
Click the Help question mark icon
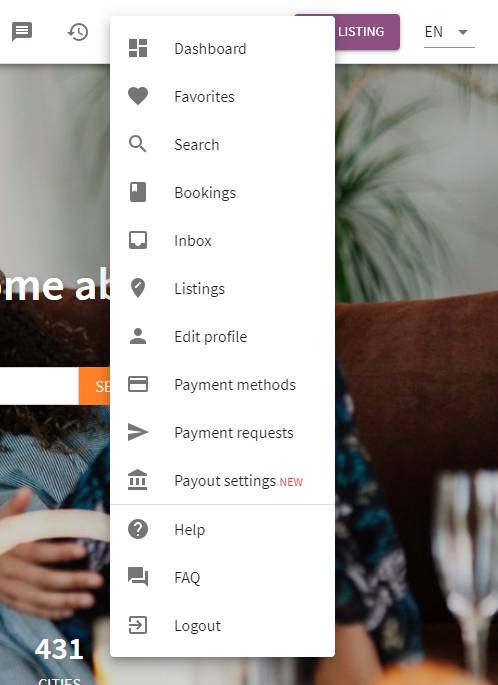click(x=138, y=529)
